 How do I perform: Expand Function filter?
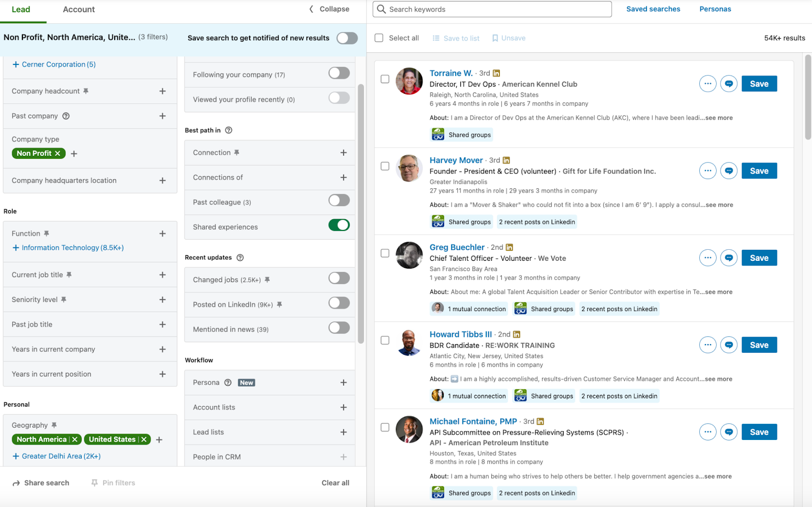pos(162,234)
